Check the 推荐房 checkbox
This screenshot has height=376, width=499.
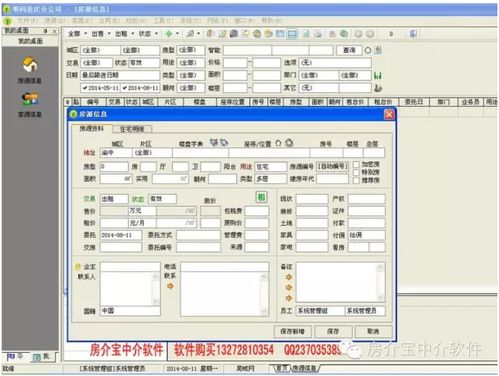(x=356, y=180)
